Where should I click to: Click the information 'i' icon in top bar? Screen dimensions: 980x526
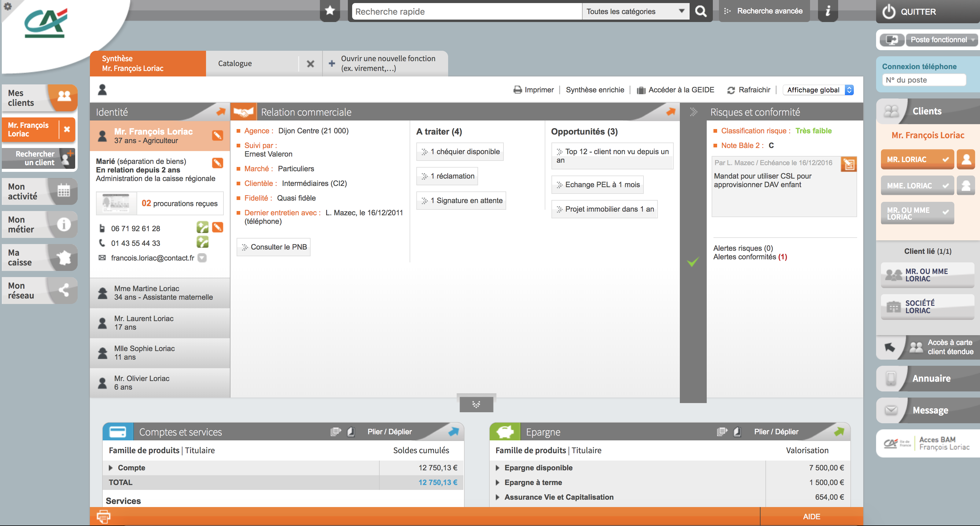[x=827, y=11]
